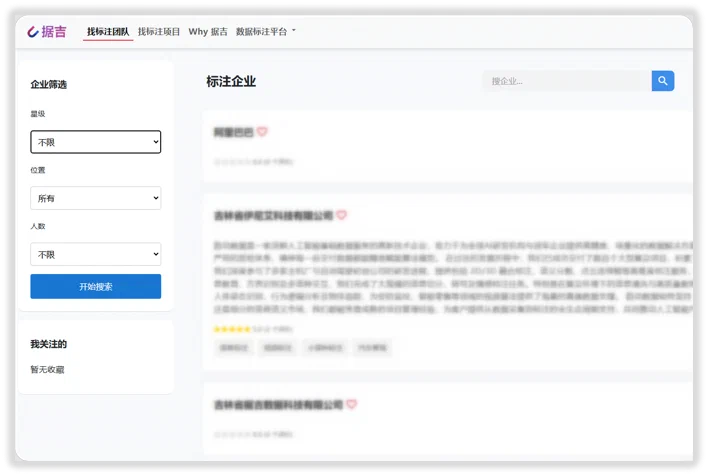Viewport: 708px width, 476px height.
Task: Click the 标注企业 heading
Action: click(231, 81)
